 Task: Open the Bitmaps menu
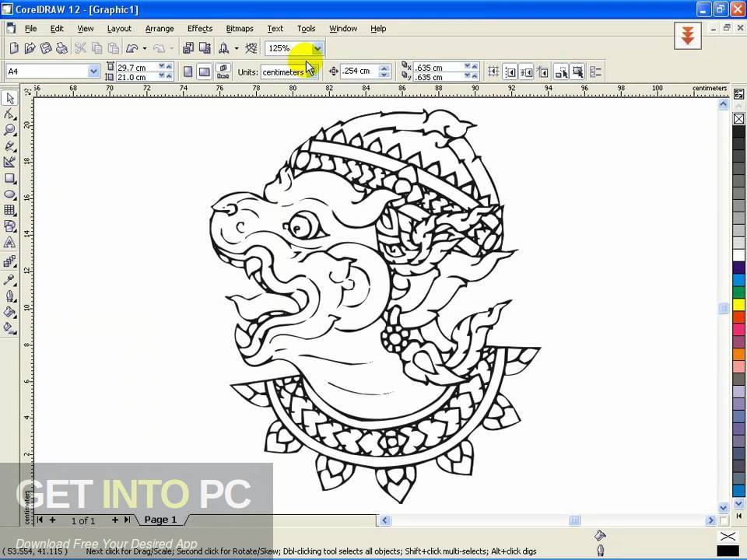pos(239,29)
